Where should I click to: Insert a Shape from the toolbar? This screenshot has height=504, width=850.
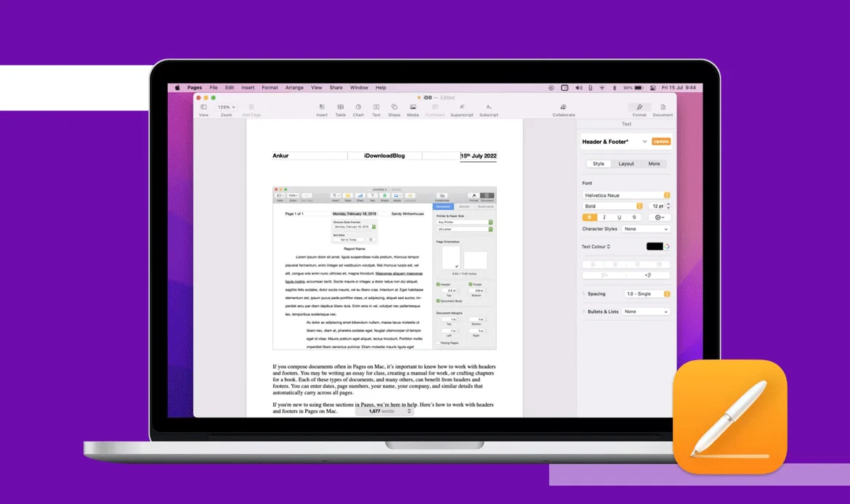394,107
